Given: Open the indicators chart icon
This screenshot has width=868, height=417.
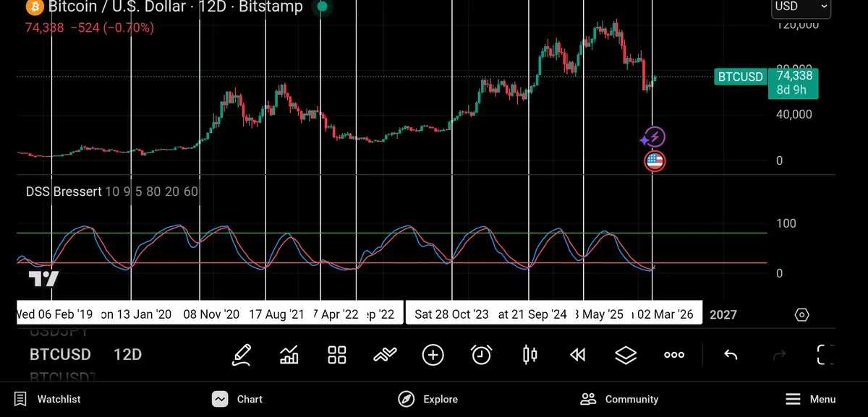Looking at the screenshot, I should [289, 354].
